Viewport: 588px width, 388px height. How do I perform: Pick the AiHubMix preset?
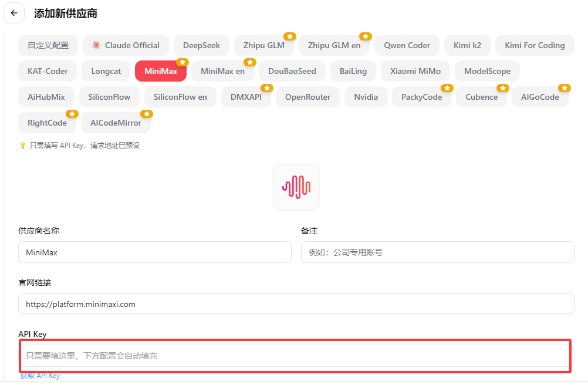[46, 97]
